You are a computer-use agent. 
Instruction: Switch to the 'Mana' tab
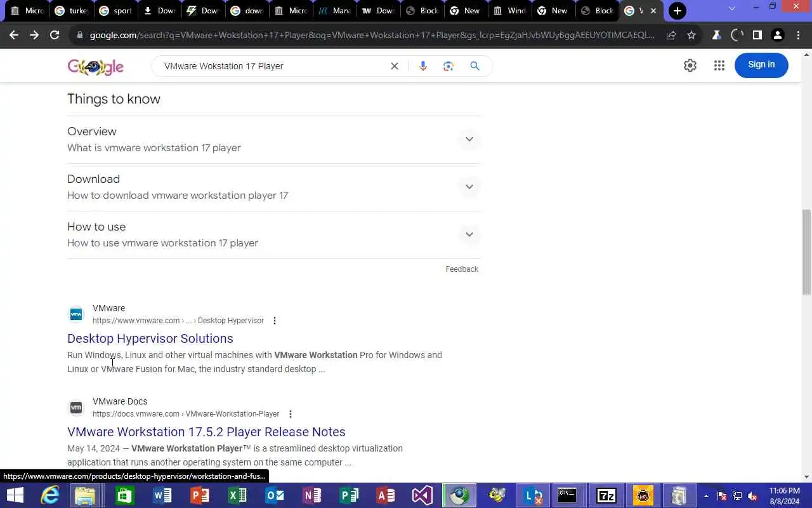pyautogui.click(x=334, y=11)
